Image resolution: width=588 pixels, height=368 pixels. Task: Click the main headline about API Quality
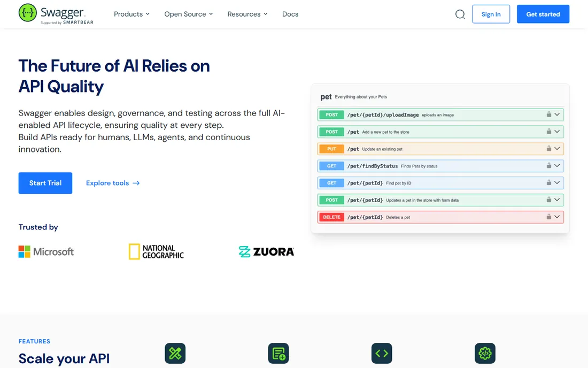pos(114,76)
